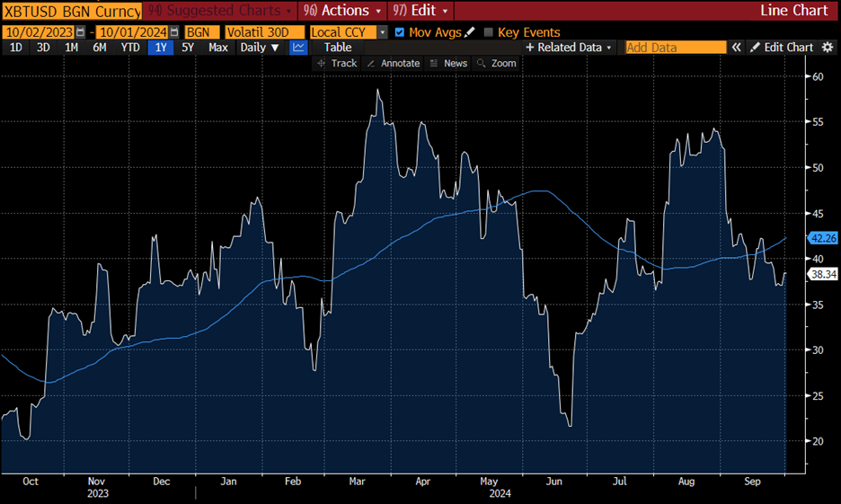Click the pencil icon beside Mov Avgs

[470, 32]
